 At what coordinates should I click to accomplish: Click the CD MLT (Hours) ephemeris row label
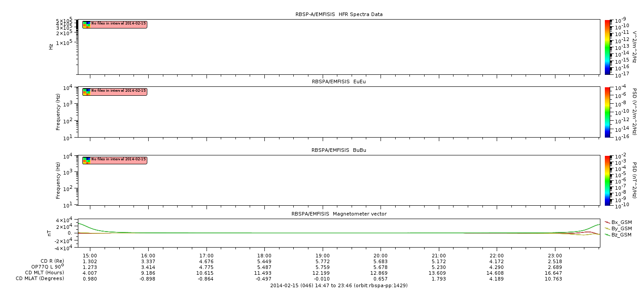[x=45, y=273]
